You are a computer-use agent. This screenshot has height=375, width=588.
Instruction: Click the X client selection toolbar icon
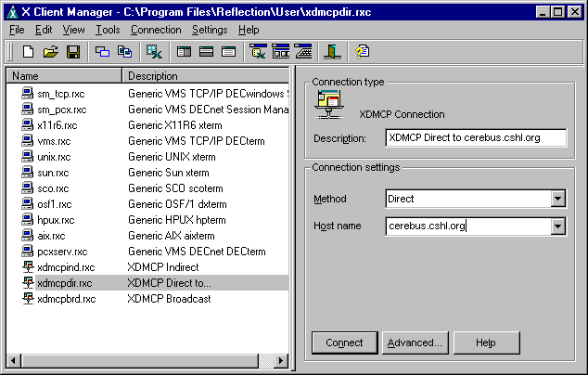154,52
